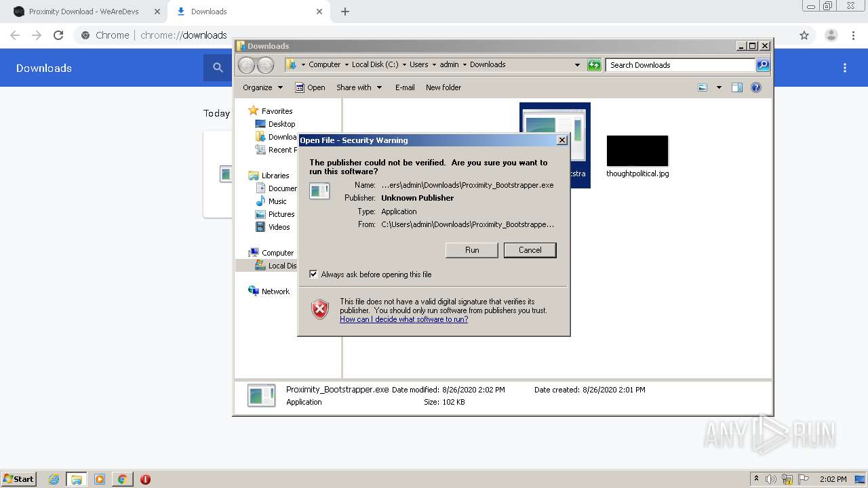Expand the breadcrumb arrow after Computer
This screenshot has height=488, width=868.
click(346, 65)
